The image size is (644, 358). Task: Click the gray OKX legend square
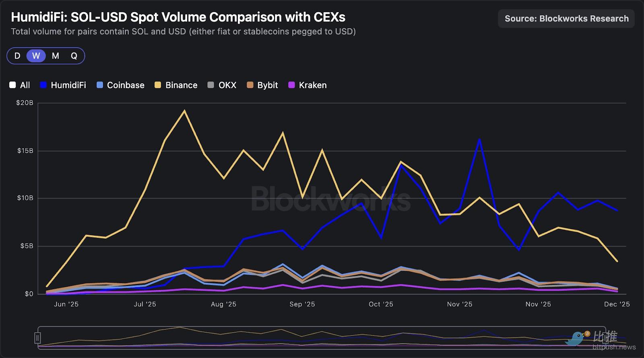pyautogui.click(x=211, y=85)
